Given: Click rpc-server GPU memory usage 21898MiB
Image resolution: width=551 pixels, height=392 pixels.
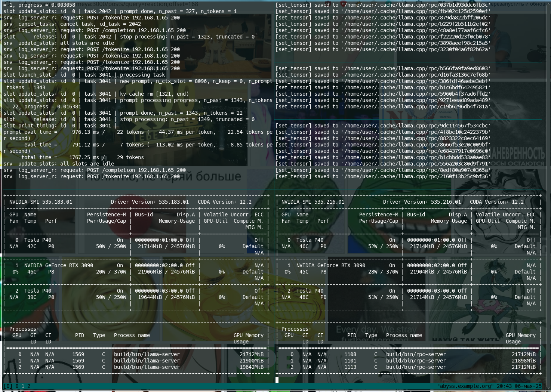Looking at the screenshot, I should pos(524,361).
